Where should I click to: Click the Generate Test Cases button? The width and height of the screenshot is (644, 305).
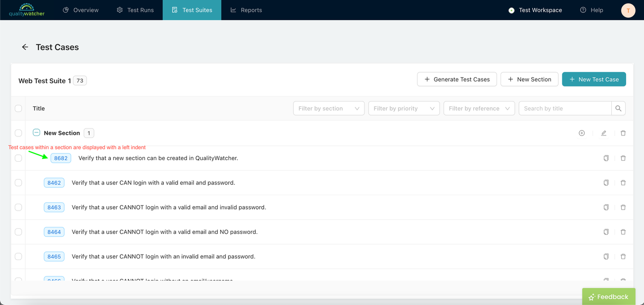tap(457, 79)
